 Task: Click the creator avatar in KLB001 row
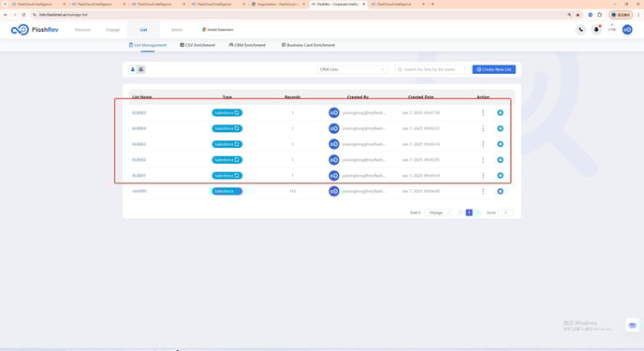point(334,175)
